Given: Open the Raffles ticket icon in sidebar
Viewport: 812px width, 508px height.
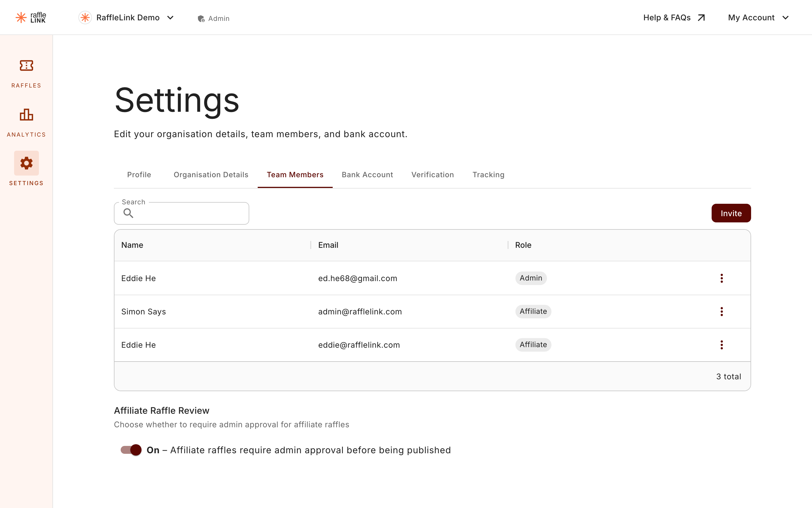Looking at the screenshot, I should pos(26,65).
